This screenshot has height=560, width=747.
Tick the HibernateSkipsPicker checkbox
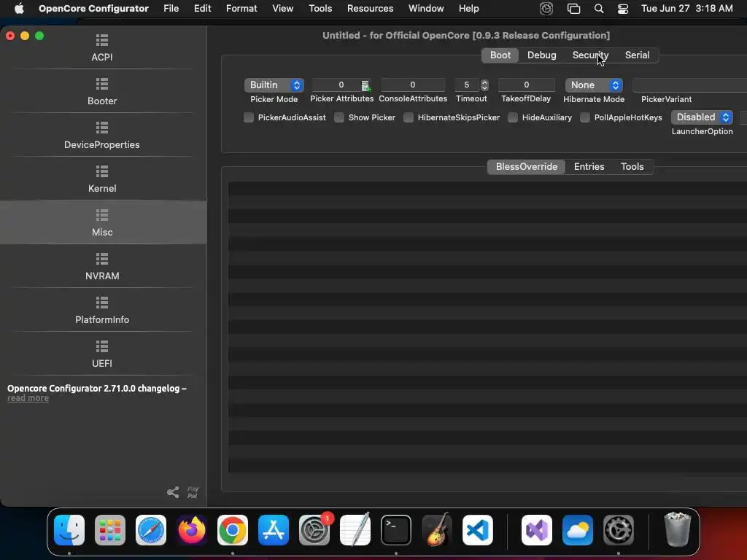pos(409,117)
